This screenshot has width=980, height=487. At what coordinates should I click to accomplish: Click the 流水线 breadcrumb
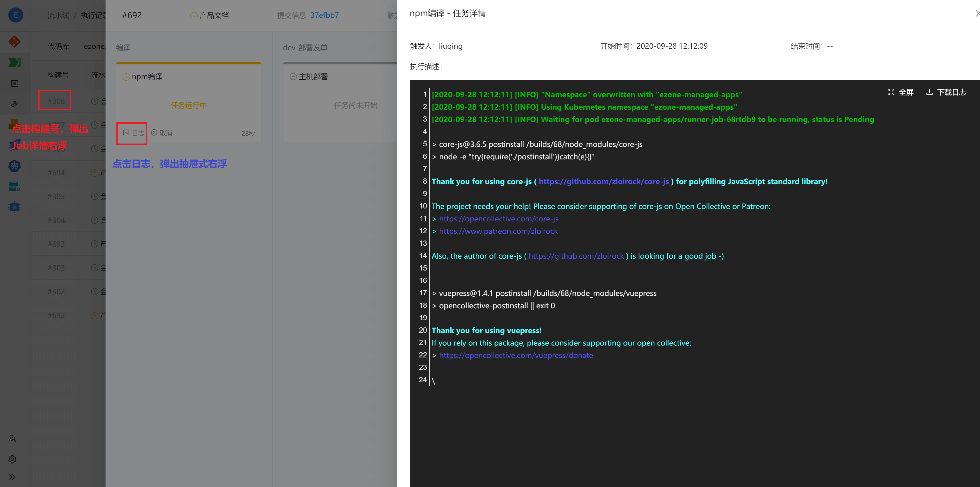click(58, 15)
